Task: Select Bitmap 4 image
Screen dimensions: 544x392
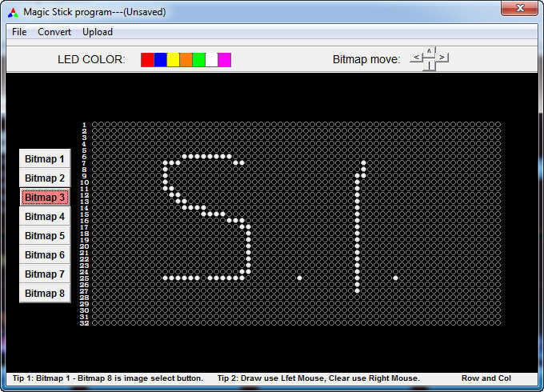Action: click(45, 217)
